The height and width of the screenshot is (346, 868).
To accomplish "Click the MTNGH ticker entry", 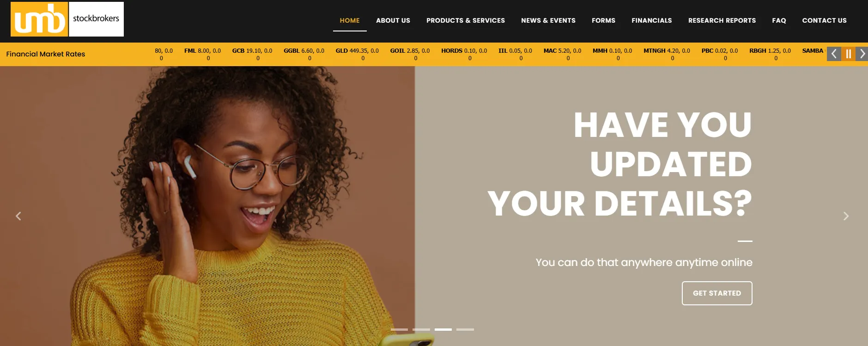I will pyautogui.click(x=667, y=54).
